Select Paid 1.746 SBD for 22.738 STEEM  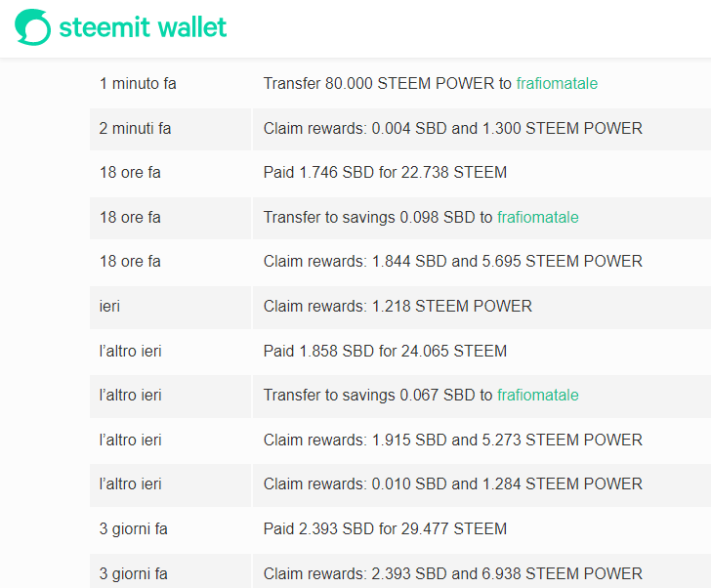385,172
